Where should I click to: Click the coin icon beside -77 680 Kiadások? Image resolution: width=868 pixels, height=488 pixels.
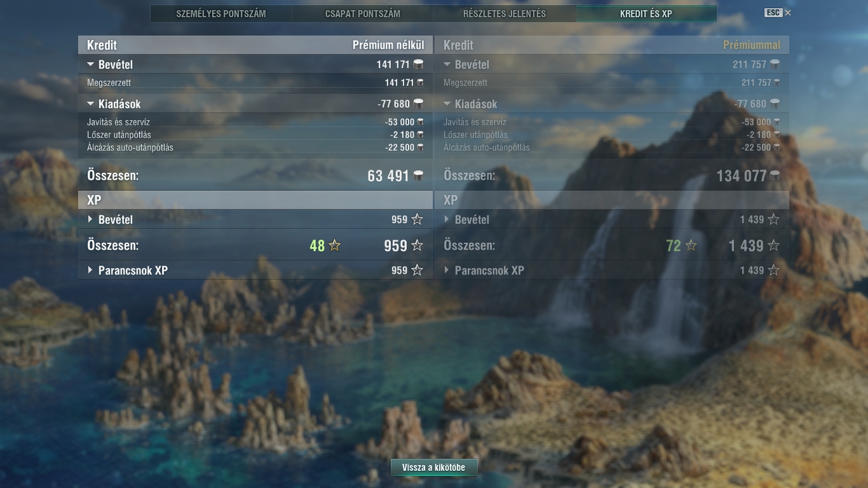pos(418,104)
